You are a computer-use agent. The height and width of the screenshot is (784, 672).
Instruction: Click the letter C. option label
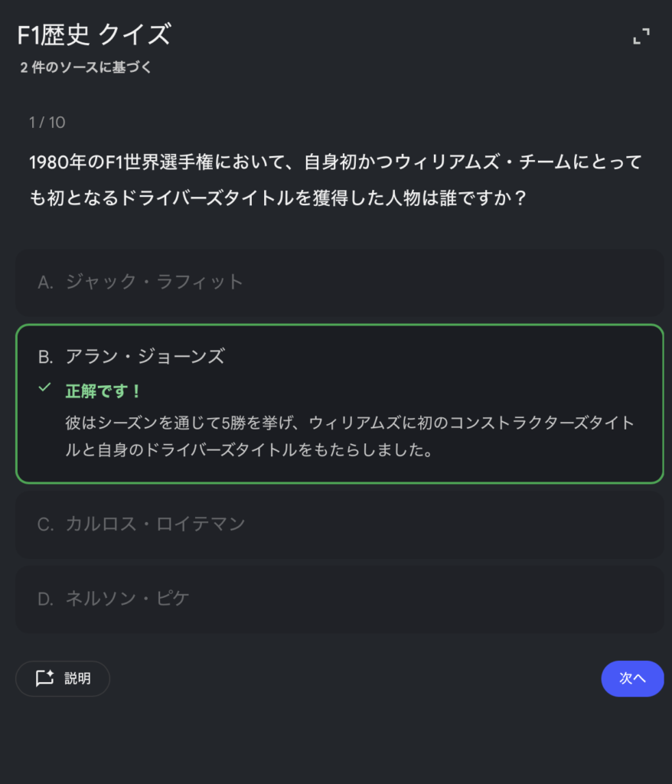point(45,524)
